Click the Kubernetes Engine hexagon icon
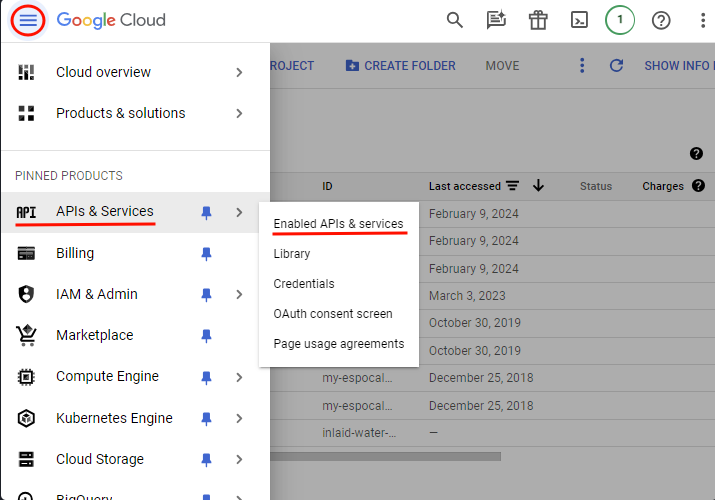Screen dimensions: 715x500 26,418
